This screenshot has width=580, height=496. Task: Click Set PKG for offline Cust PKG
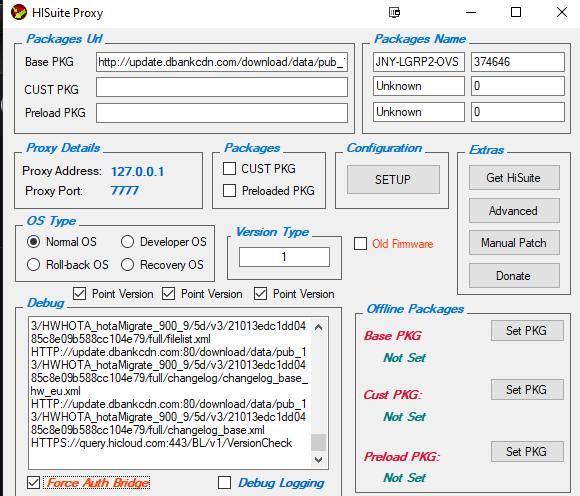point(527,389)
